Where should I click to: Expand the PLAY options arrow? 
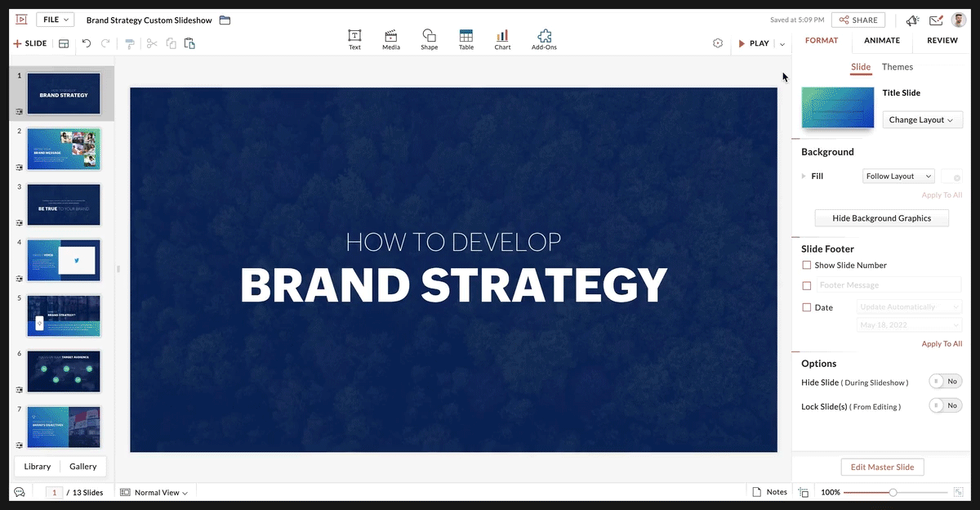[x=782, y=44]
